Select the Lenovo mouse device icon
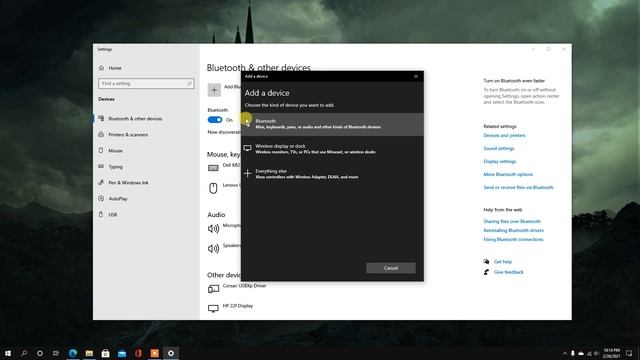640x360 pixels. pyautogui.click(x=213, y=188)
